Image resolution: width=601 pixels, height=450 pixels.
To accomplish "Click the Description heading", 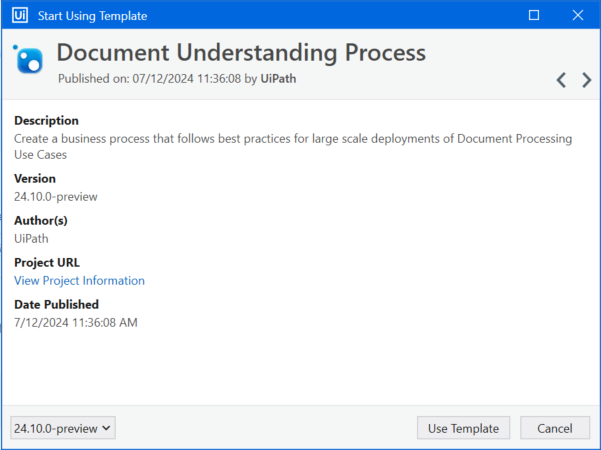I will click(46, 121).
